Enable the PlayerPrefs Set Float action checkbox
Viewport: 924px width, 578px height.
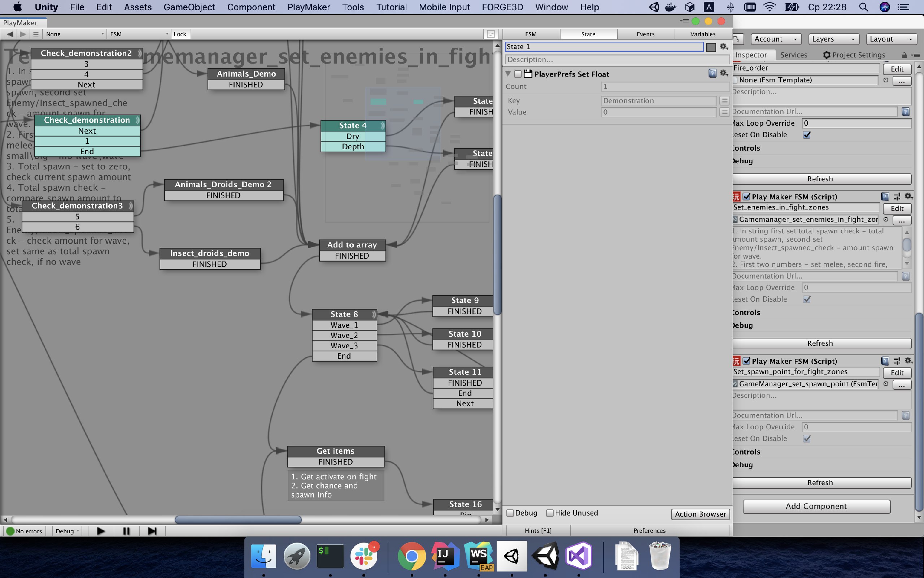pos(517,74)
